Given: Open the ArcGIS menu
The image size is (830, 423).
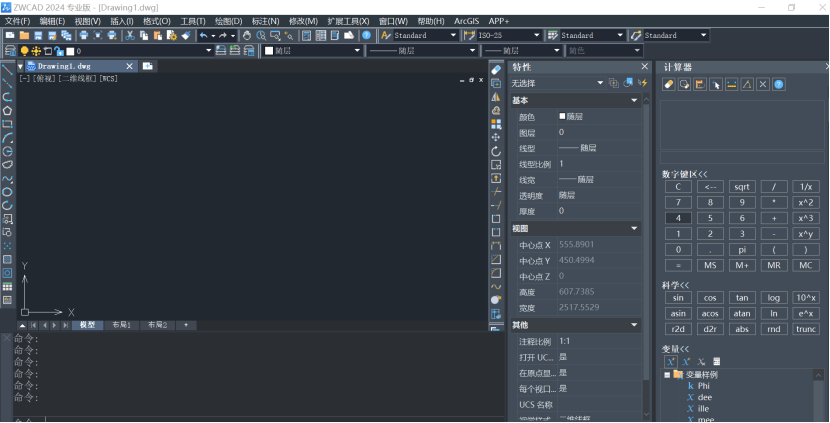Looking at the screenshot, I should coord(466,21).
